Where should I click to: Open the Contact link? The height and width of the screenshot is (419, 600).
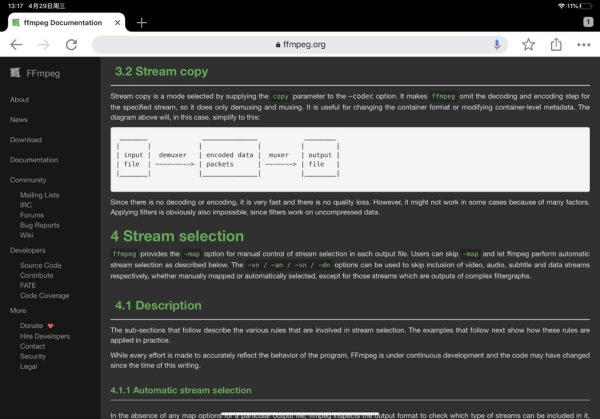pos(33,346)
